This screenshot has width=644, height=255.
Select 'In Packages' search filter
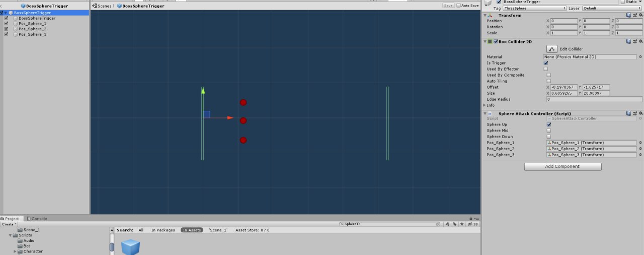click(x=163, y=230)
